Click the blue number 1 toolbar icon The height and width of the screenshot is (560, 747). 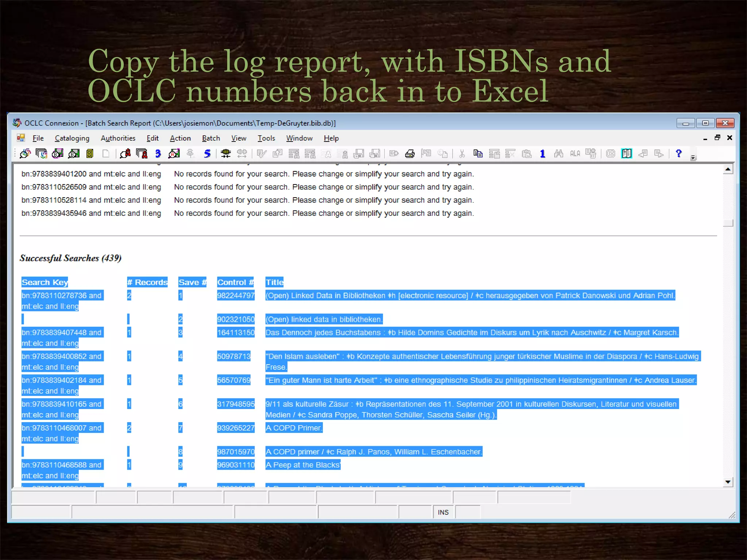pos(542,153)
